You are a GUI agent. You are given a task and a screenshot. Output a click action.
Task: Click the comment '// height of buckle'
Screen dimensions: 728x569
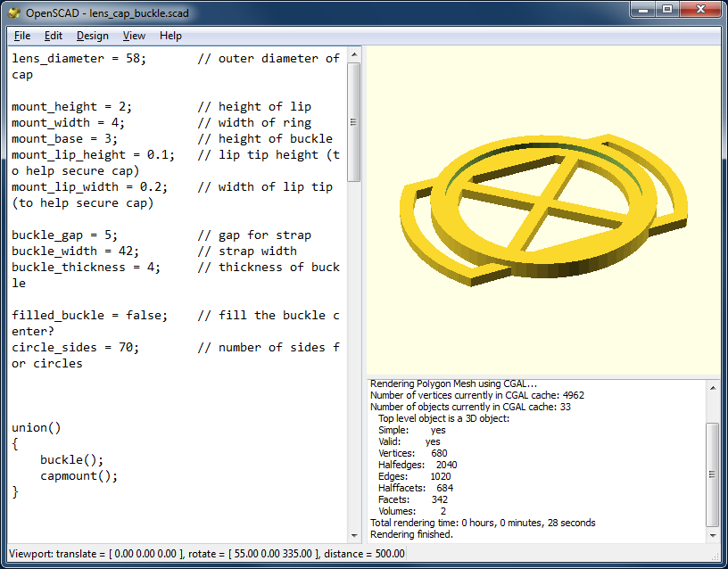click(x=265, y=139)
